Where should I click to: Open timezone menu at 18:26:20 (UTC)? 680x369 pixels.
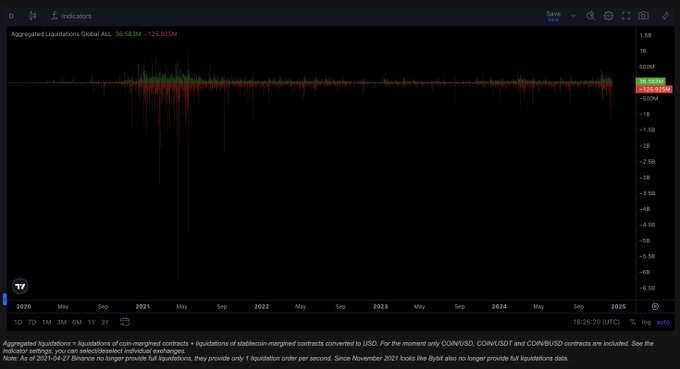[x=596, y=322]
